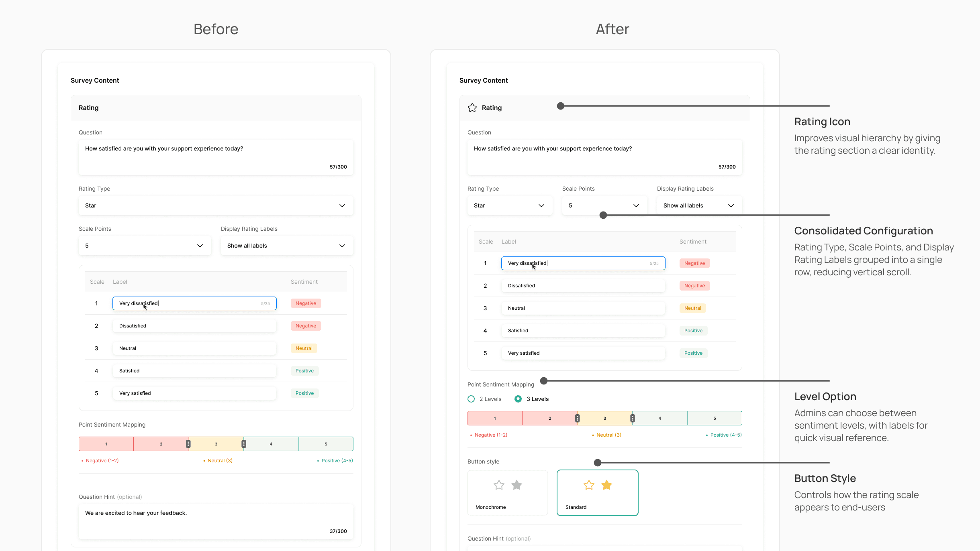980x551 pixels.
Task: Click the Rating section header in Before panel
Action: pos(216,108)
